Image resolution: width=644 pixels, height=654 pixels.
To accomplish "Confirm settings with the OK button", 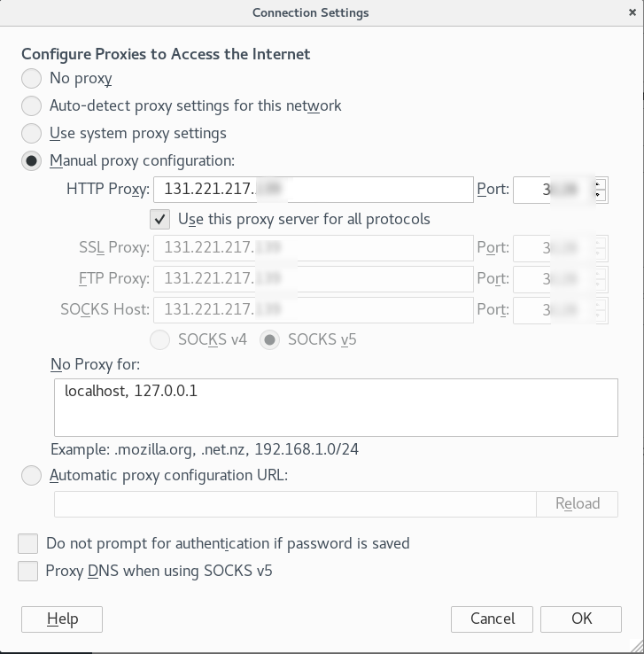I will point(581,619).
